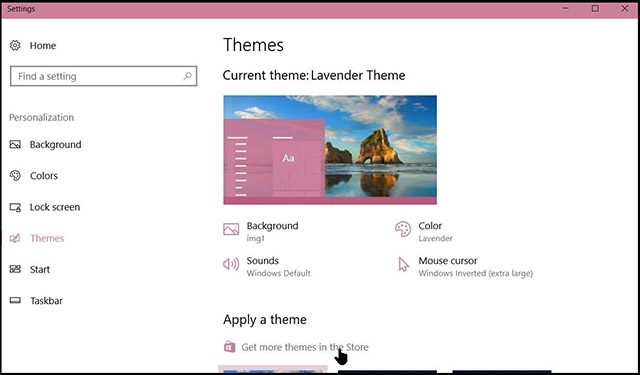Image resolution: width=640 pixels, height=375 pixels.
Task: Click the 'Personalization' section label
Action: 42,118
